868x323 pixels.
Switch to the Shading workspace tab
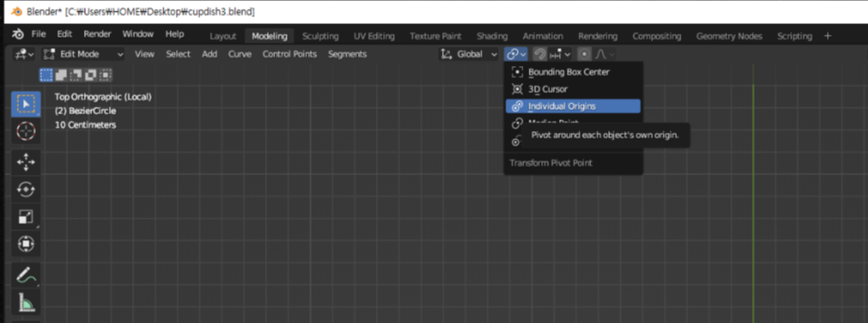coord(492,37)
